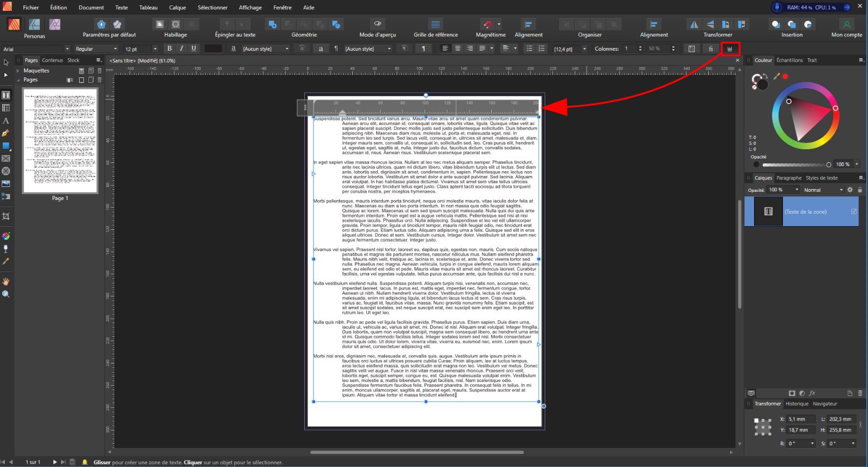Select the Pen tool
Viewport: 868px width, 467px height.
click(x=6, y=133)
